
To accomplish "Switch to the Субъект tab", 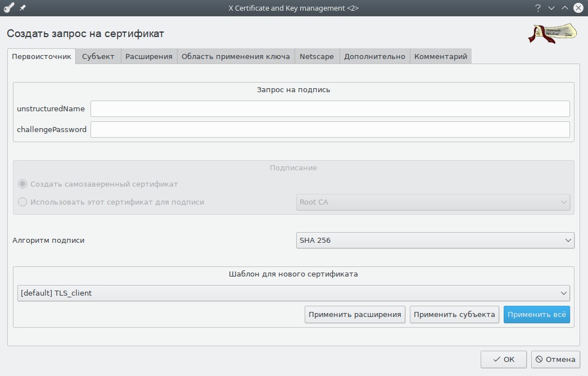I will pos(98,56).
